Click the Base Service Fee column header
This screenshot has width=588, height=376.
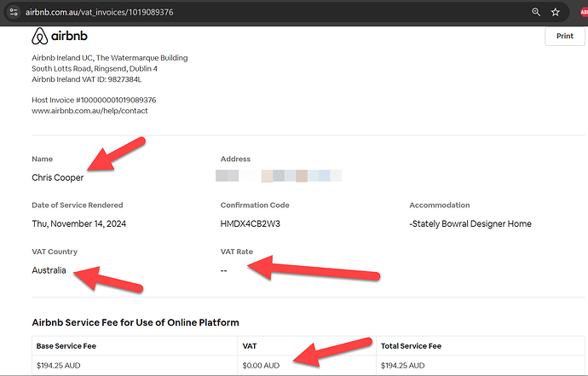[x=66, y=346]
